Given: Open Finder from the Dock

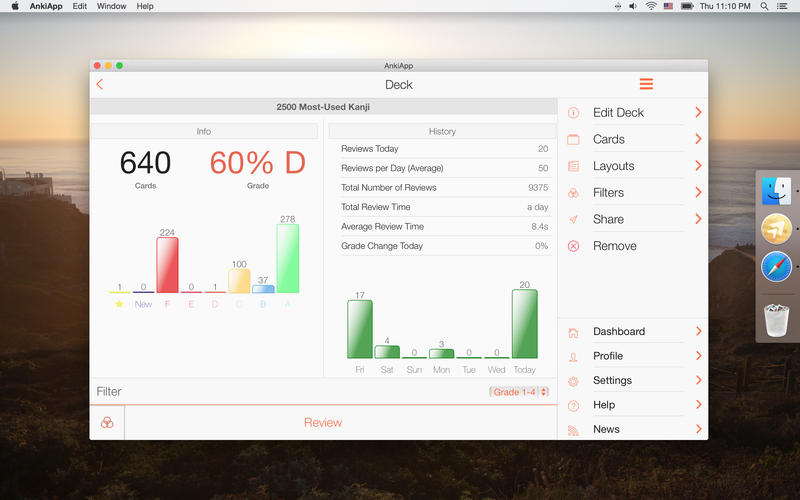Looking at the screenshot, I should pyautogui.click(x=776, y=191).
